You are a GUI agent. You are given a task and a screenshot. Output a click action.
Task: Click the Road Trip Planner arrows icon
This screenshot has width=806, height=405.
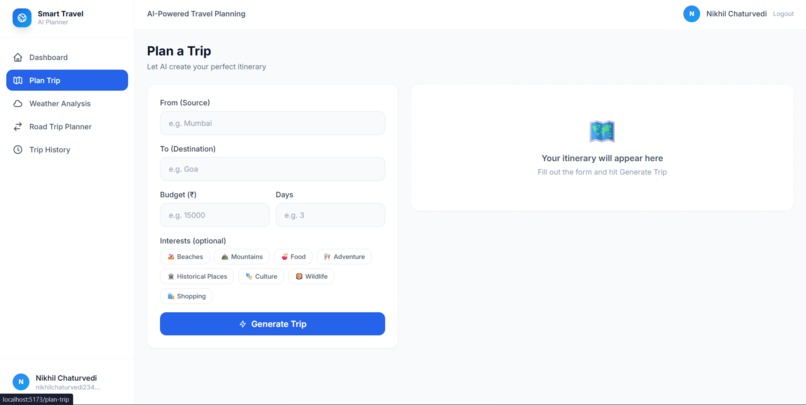[x=18, y=126]
